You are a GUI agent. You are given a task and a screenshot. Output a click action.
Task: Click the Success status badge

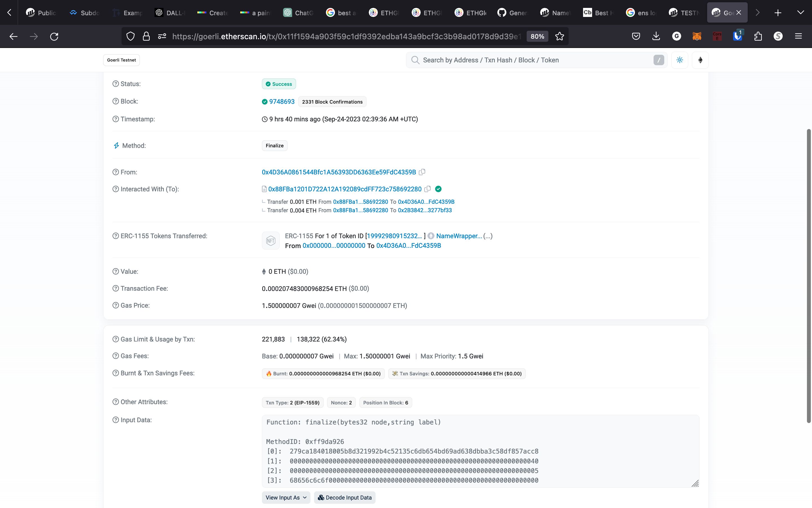[279, 84]
